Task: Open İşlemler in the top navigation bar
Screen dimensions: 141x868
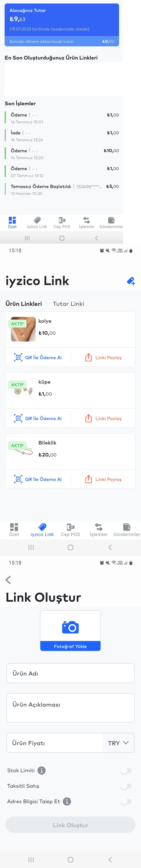Action: pos(87,223)
